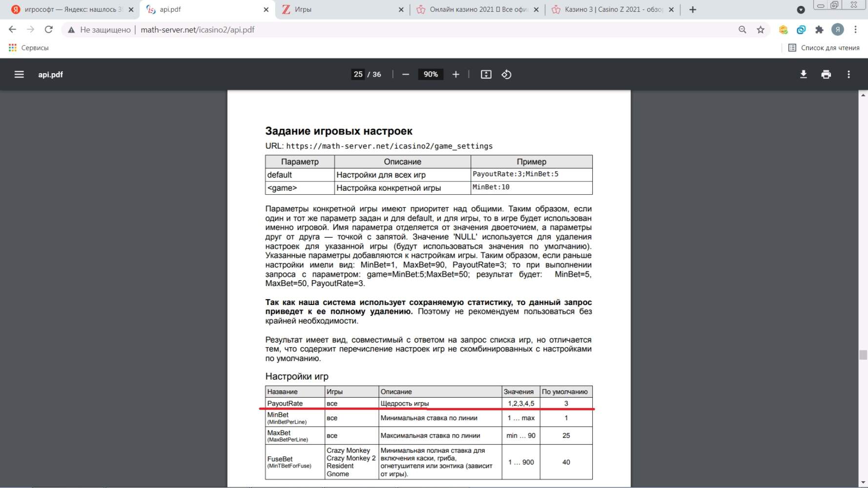Image resolution: width=868 pixels, height=488 pixels.
Task: Close the Казино 3 Casino Z tab
Action: coord(671,10)
